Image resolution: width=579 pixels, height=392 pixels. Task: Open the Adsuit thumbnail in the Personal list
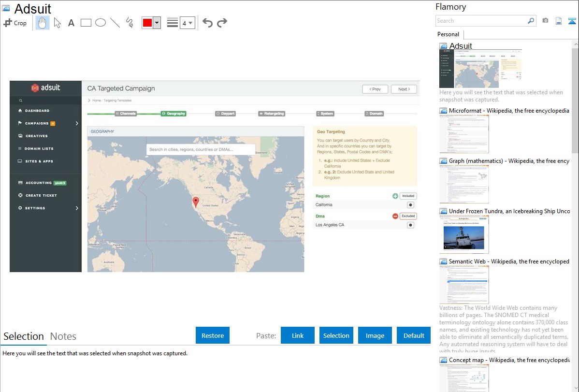[x=480, y=69]
